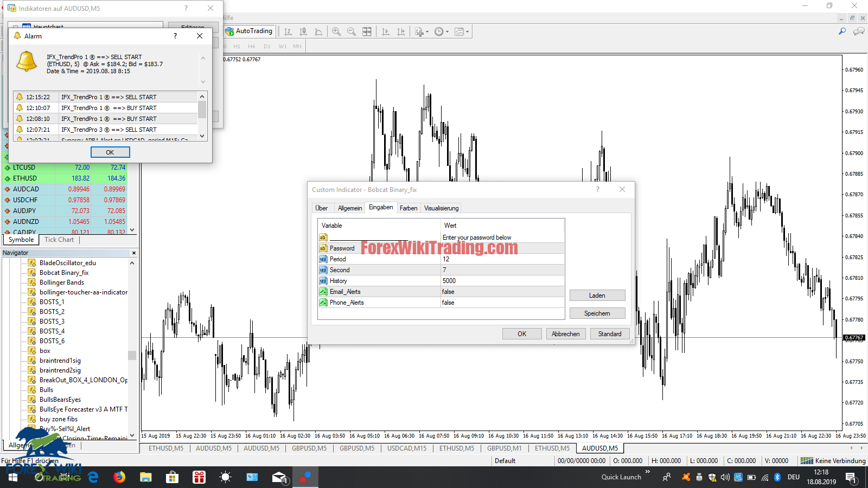The image size is (868, 488).
Task: Click the Speichern button
Action: (597, 313)
